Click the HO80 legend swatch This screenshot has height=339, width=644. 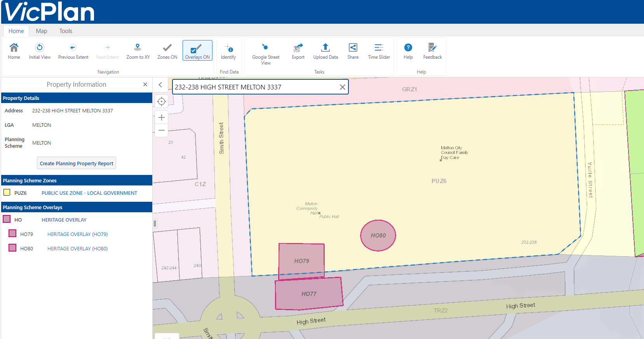(x=12, y=248)
